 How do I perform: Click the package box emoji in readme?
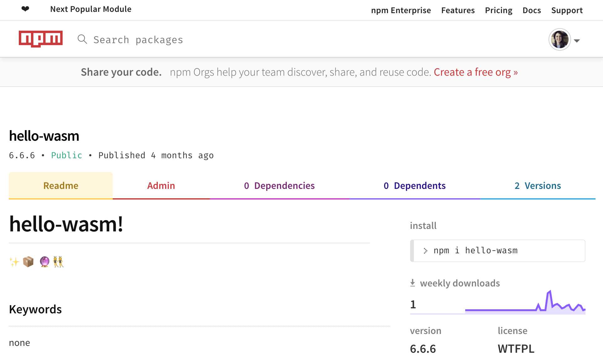[x=28, y=262]
